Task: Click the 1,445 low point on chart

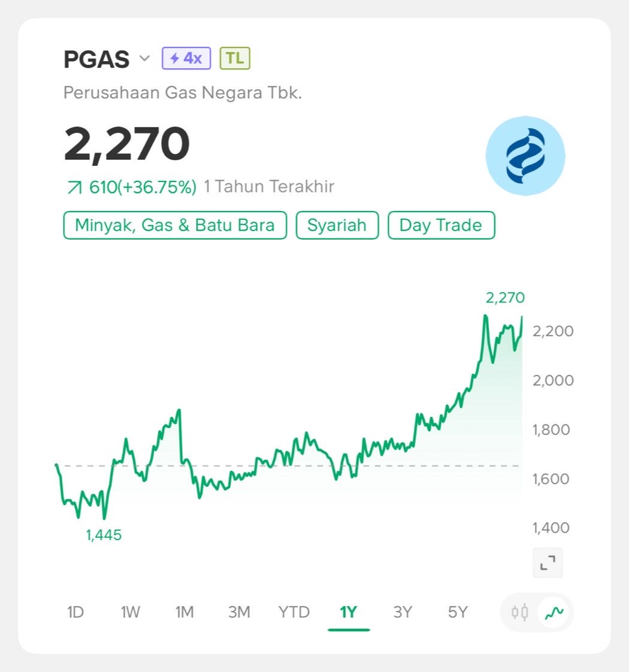Action: tap(104, 519)
